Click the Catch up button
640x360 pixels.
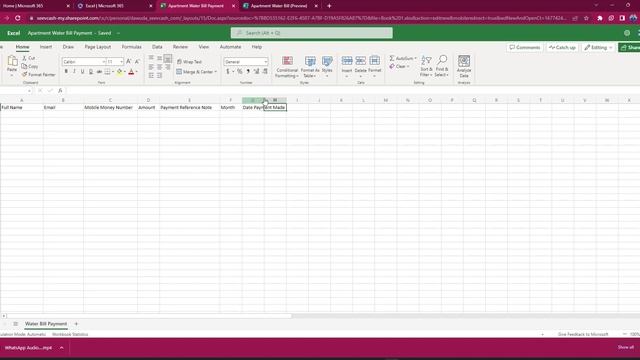562,47
